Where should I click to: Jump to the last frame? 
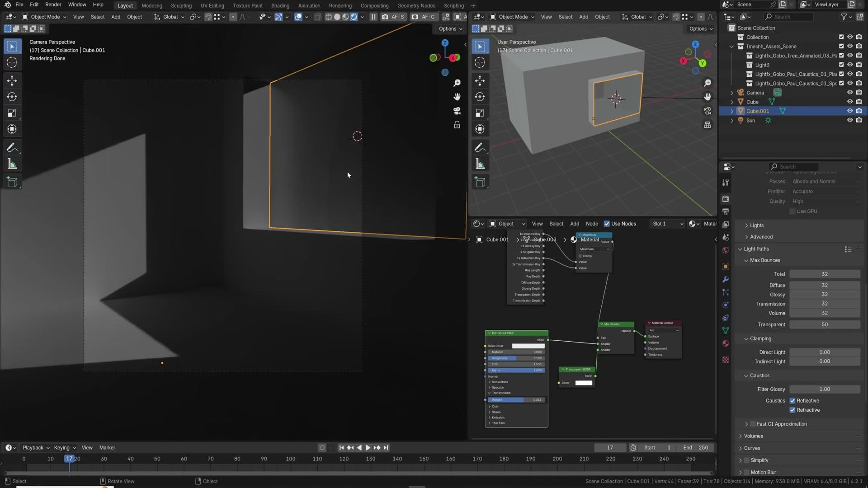(x=386, y=448)
